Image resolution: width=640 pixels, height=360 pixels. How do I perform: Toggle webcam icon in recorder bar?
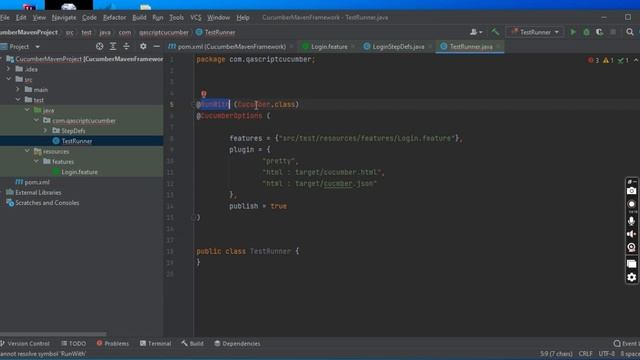tap(631, 247)
